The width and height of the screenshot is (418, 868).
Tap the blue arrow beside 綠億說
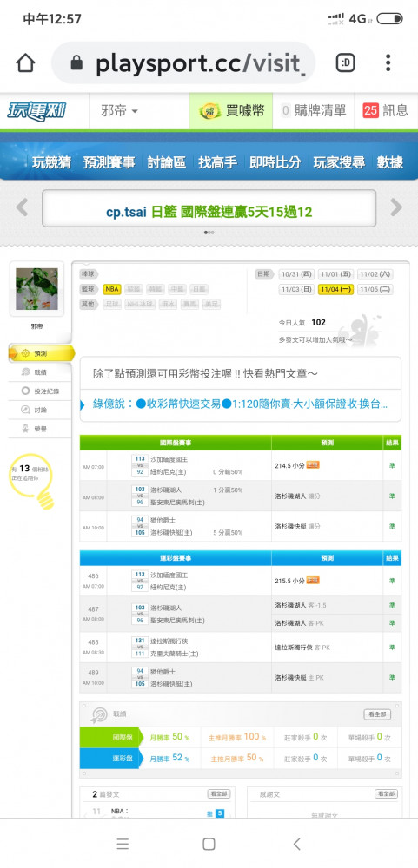pos(83,404)
